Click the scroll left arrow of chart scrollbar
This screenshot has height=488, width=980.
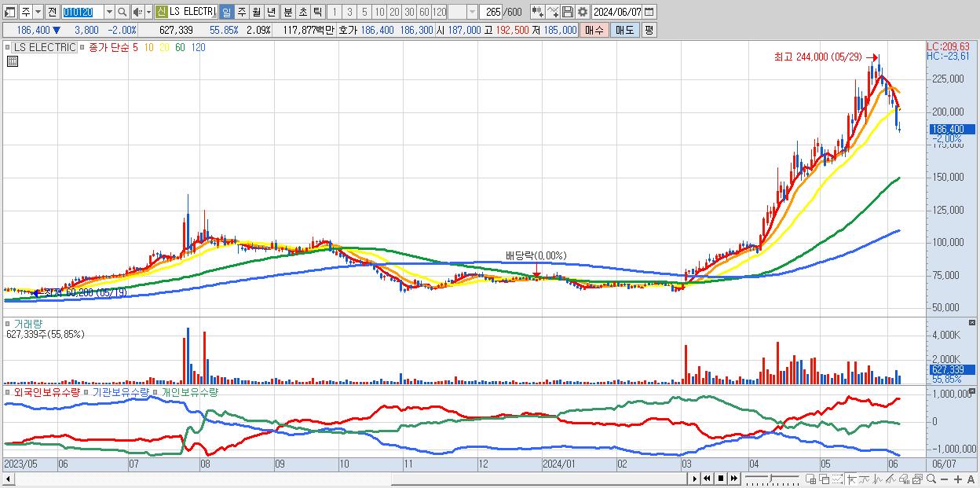pos(9,479)
